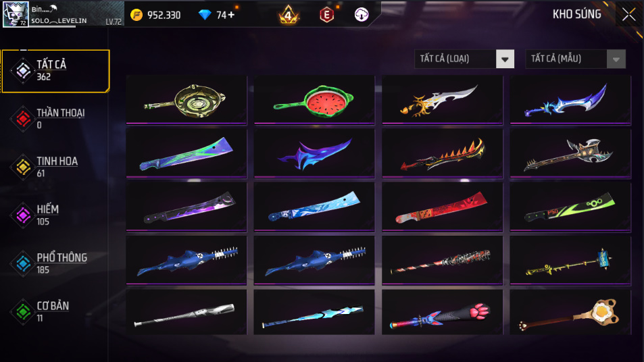Open the Tất Cả (Loại) dropdown arrow
This screenshot has width=644, height=362.
(x=505, y=59)
